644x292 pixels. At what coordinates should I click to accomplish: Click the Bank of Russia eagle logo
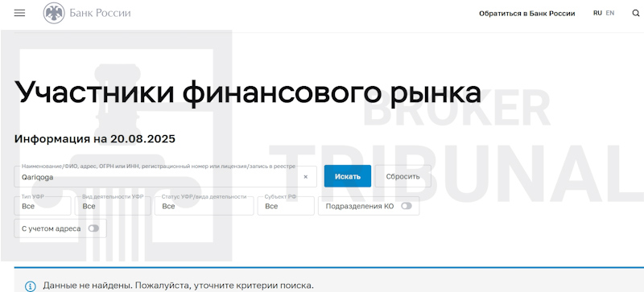coord(54,13)
